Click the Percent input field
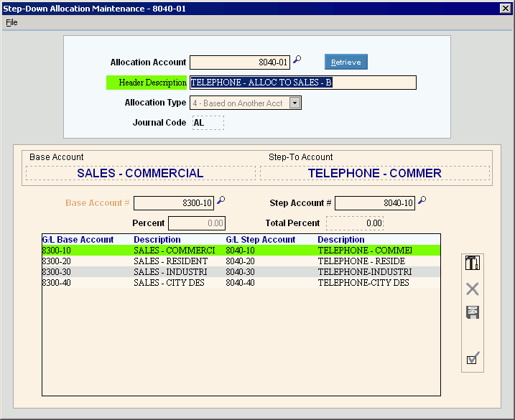This screenshot has height=420, width=515. click(x=197, y=223)
